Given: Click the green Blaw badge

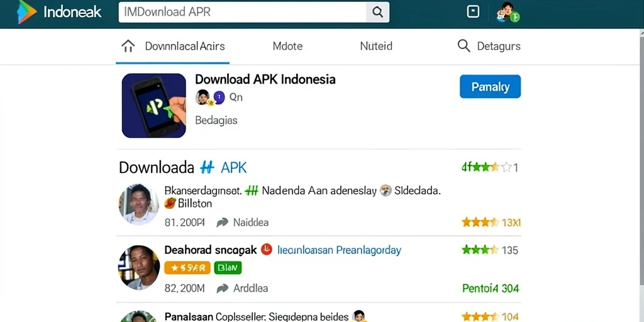Looking at the screenshot, I should [228, 268].
